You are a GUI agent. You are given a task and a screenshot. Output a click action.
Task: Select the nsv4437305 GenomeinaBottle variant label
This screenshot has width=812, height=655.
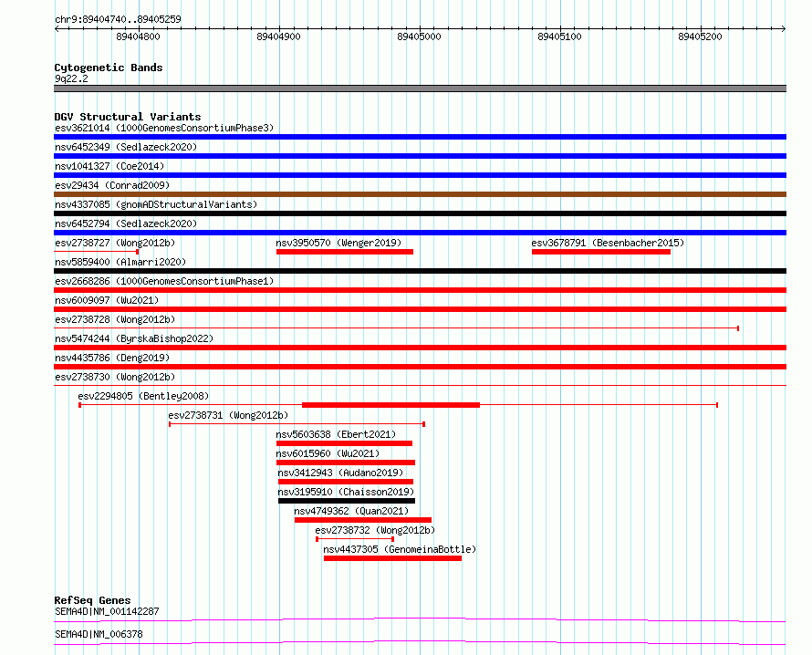pos(400,549)
